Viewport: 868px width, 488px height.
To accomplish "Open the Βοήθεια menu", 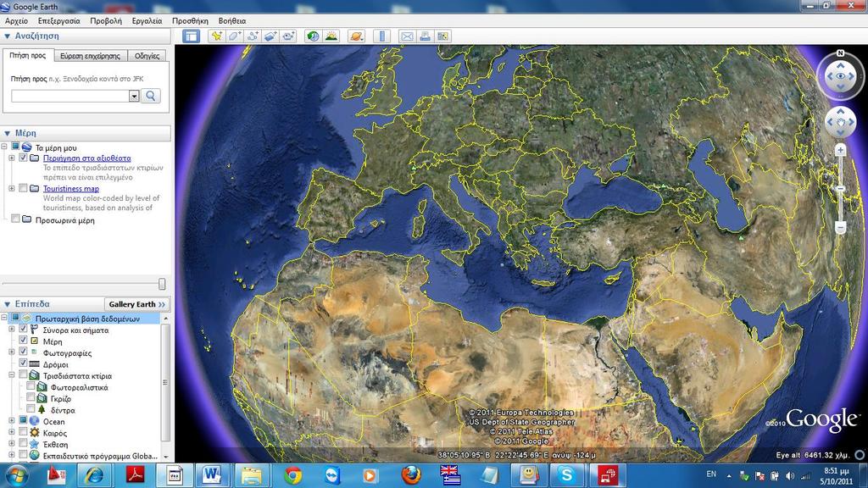I will point(232,21).
